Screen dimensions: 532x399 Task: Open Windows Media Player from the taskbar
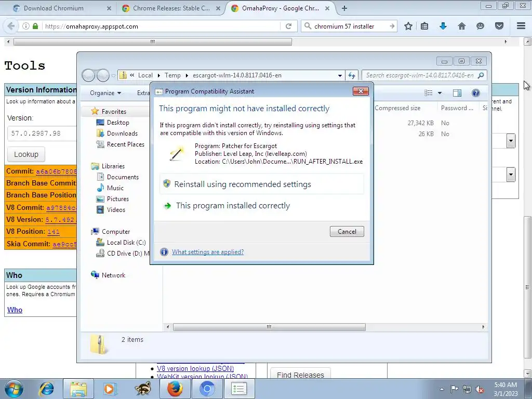(x=110, y=389)
